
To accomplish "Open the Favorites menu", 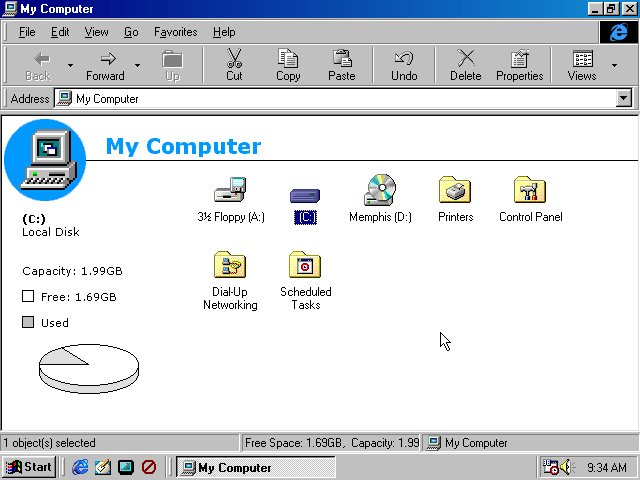I will (x=176, y=32).
